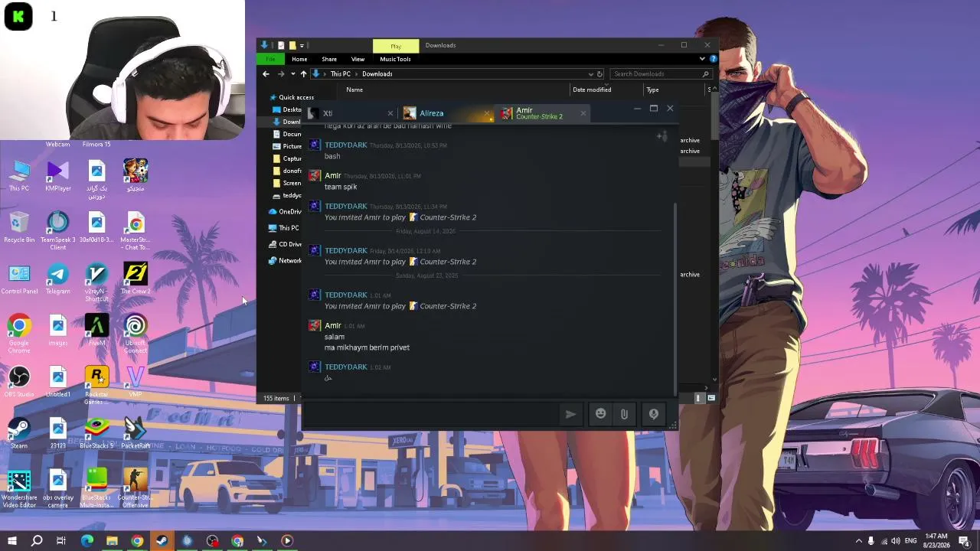
Task: Select OneDrive in Explorer navigation pane
Action: pos(285,212)
